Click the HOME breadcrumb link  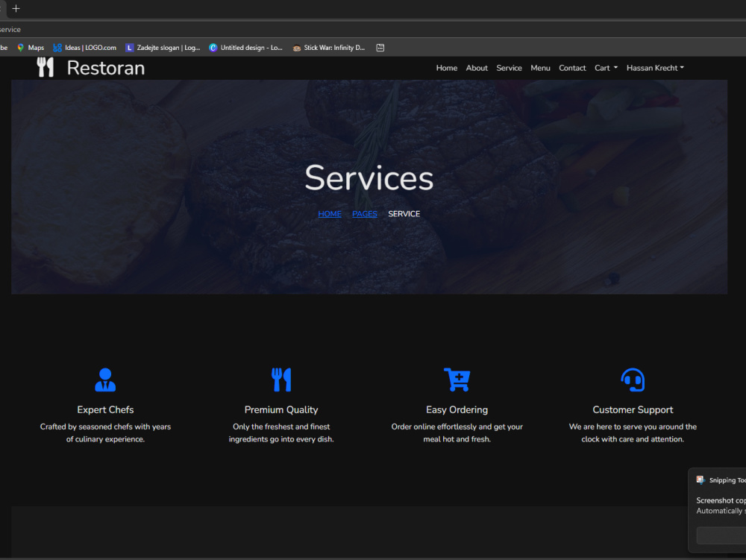coord(330,214)
